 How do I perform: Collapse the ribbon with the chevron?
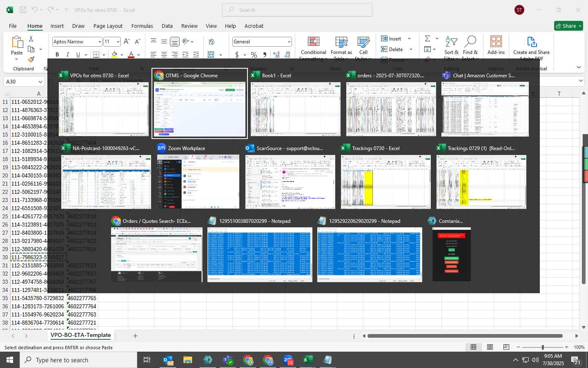point(579,67)
